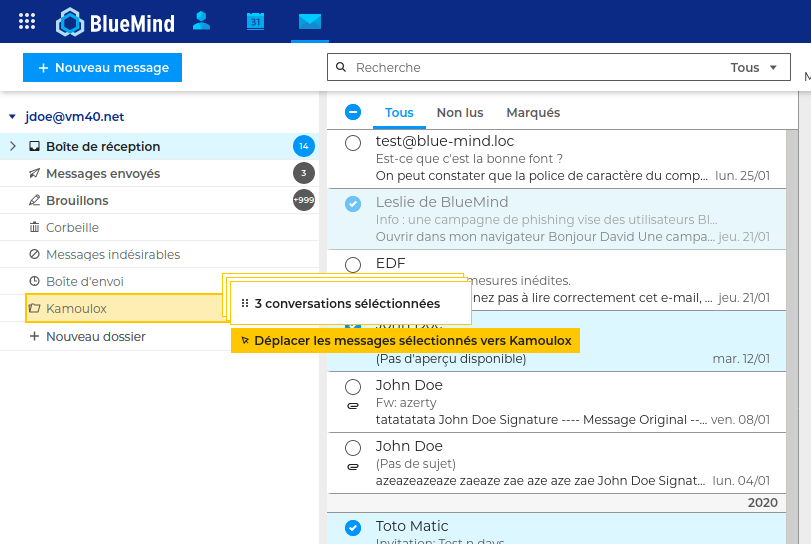Viewport: 811px width, 544px height.
Task: Click the Nouveau message button
Action: pyautogui.click(x=102, y=68)
